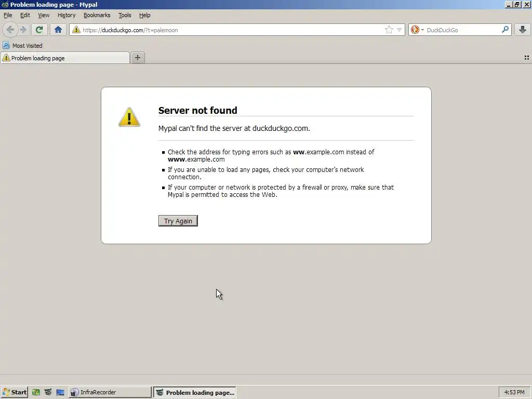Show all tabs with the grid icon
Viewport: 532px width, 399px height.
(527, 58)
